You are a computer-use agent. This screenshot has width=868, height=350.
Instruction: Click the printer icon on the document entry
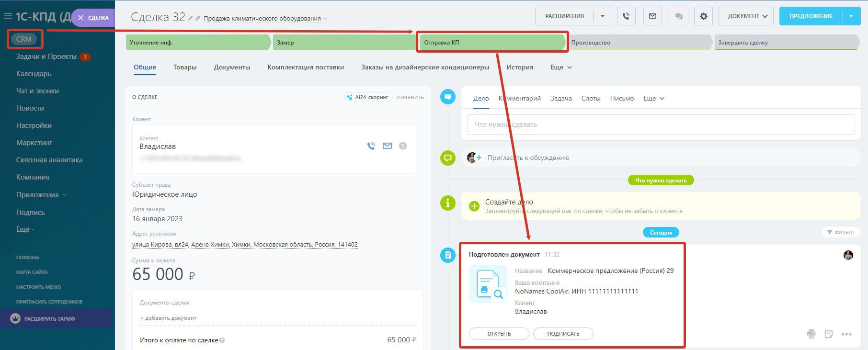pyautogui.click(x=811, y=334)
